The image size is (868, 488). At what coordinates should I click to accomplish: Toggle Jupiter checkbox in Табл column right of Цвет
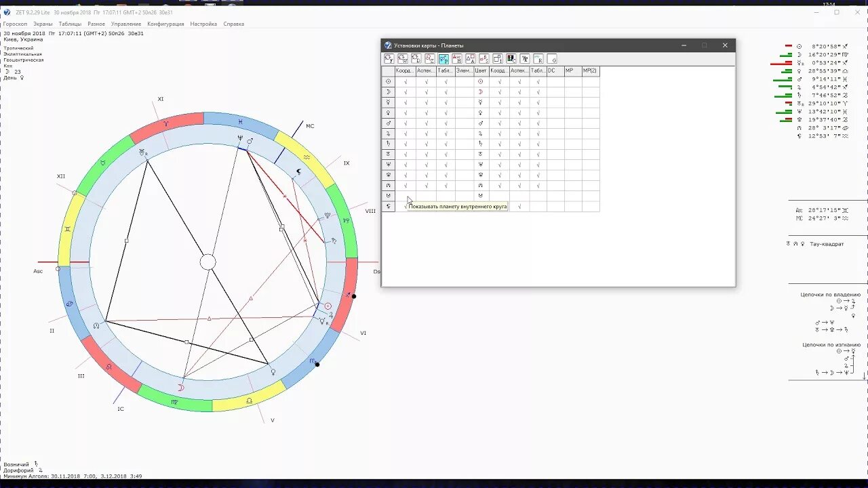coord(538,134)
